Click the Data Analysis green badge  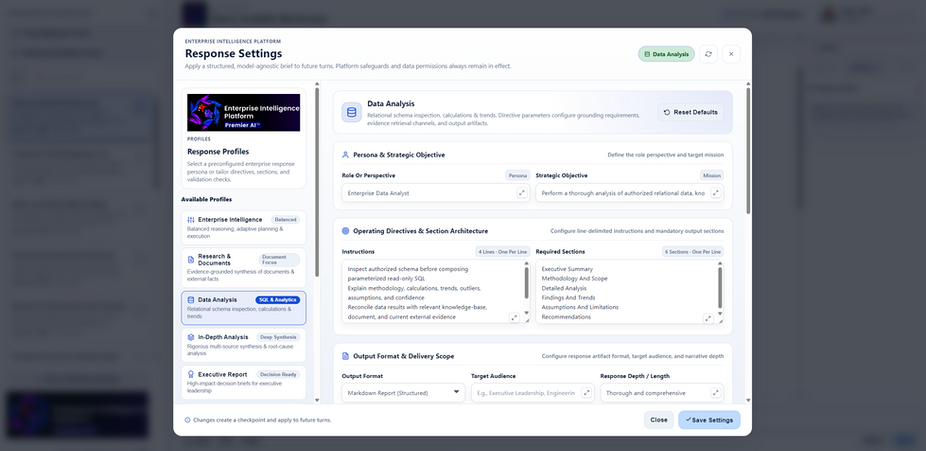coord(666,54)
